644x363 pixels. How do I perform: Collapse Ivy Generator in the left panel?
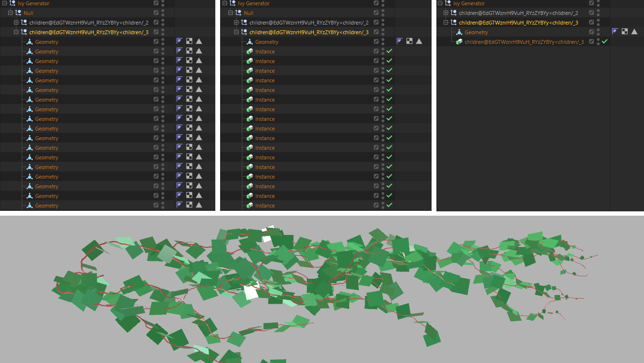[4, 3]
